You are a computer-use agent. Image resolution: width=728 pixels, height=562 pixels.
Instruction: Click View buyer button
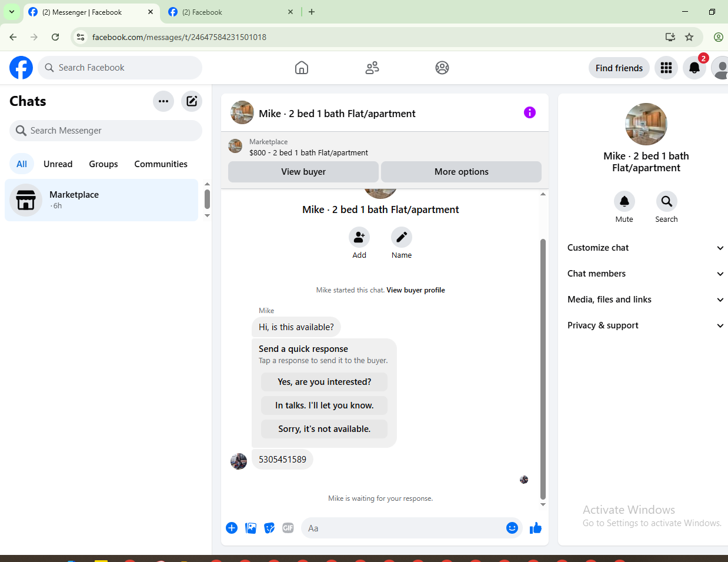coord(303,172)
